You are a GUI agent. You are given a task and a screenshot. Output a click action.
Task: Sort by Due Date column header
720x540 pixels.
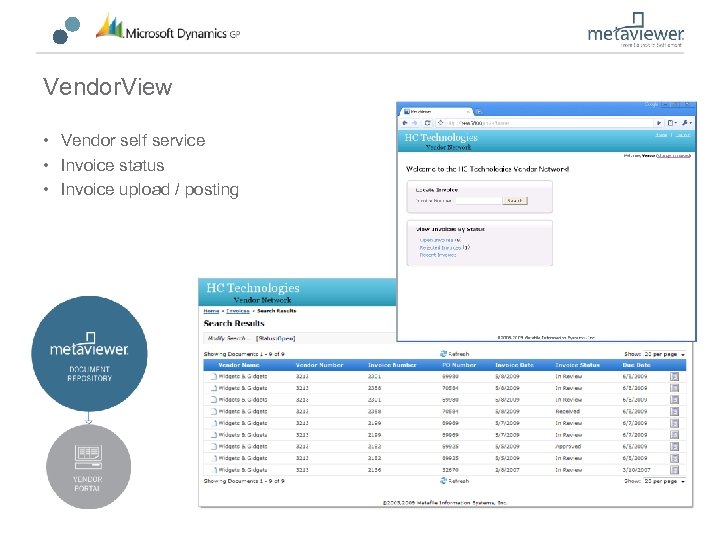(x=637, y=365)
